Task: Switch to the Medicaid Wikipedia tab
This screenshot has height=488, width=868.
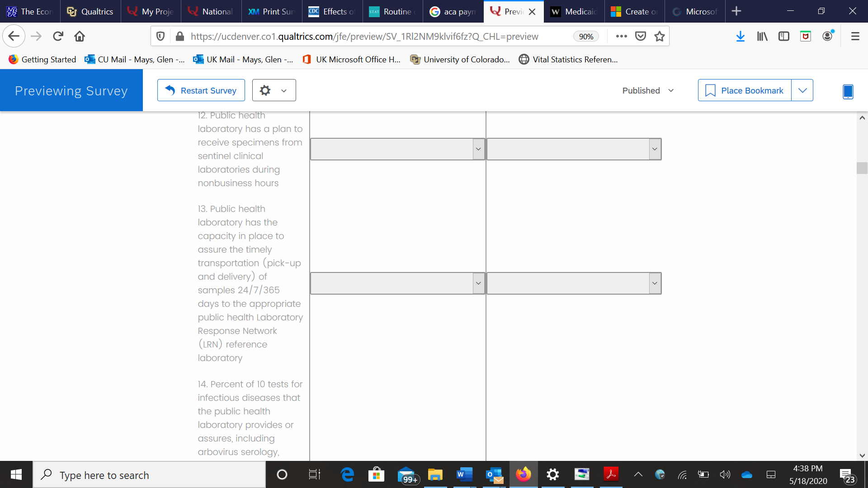Action: [574, 11]
